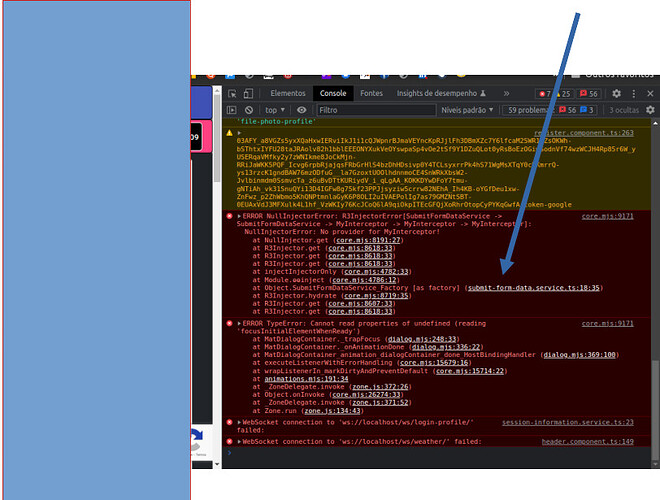The height and width of the screenshot is (500, 660).
Task: Click the page's vertical scrollbar up arrow
Action: coord(217,90)
